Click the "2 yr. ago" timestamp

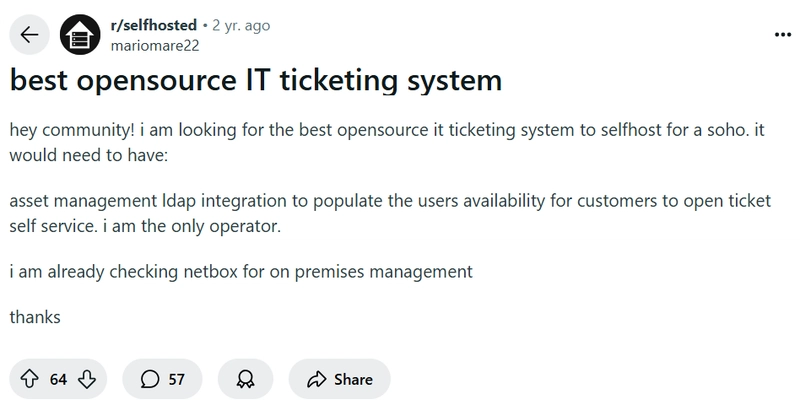pyautogui.click(x=241, y=26)
